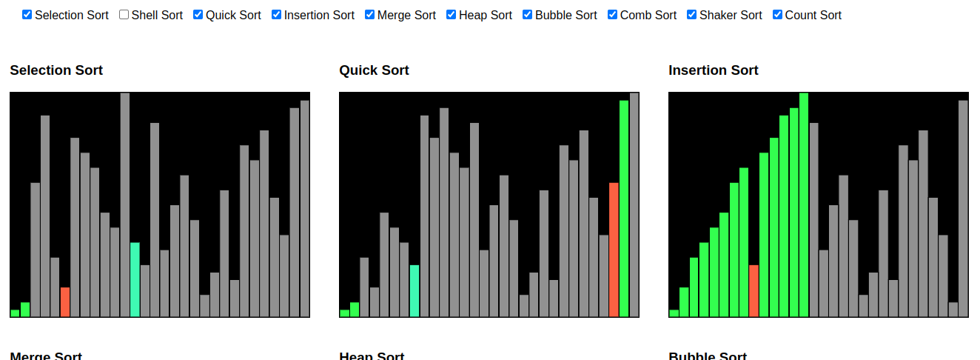Uncheck the Merge Sort checkbox
Screen dimensions: 980x360
click(370, 14)
